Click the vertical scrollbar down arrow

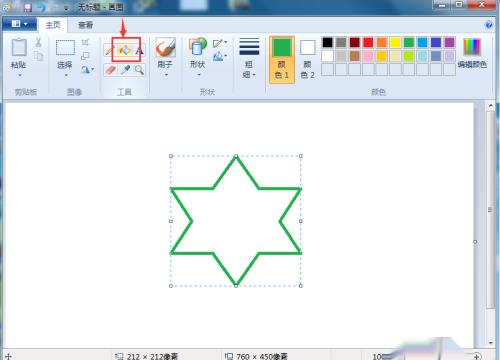tap(491, 343)
